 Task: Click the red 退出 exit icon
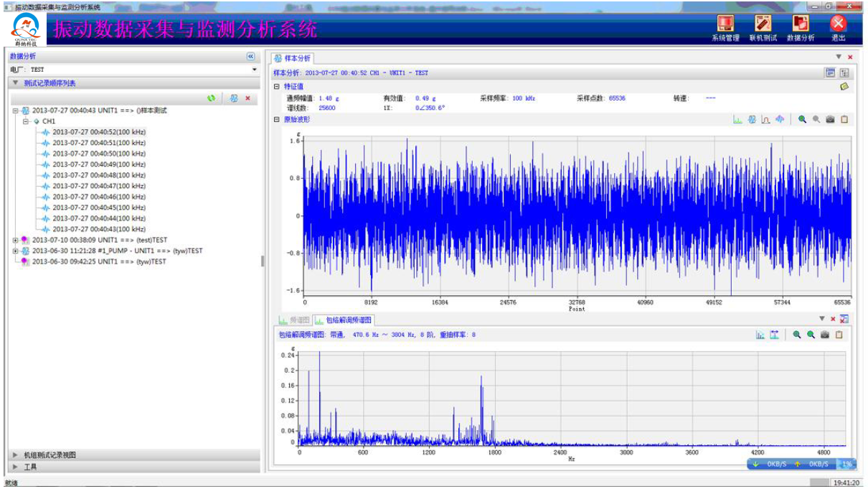click(x=838, y=27)
